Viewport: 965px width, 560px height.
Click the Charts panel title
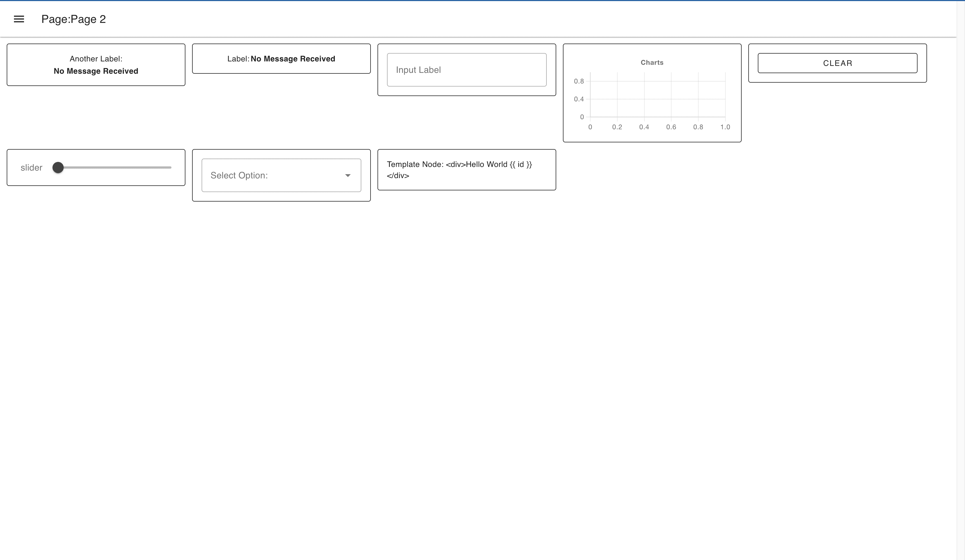652,62
